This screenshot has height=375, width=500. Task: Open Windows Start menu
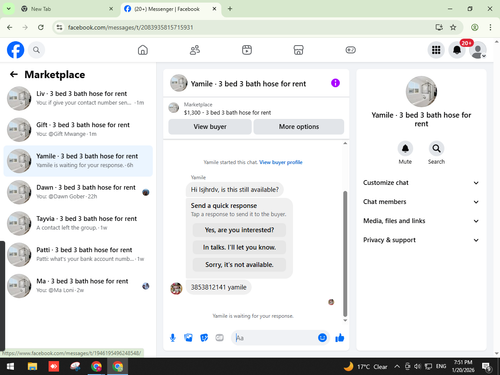pos(10,367)
